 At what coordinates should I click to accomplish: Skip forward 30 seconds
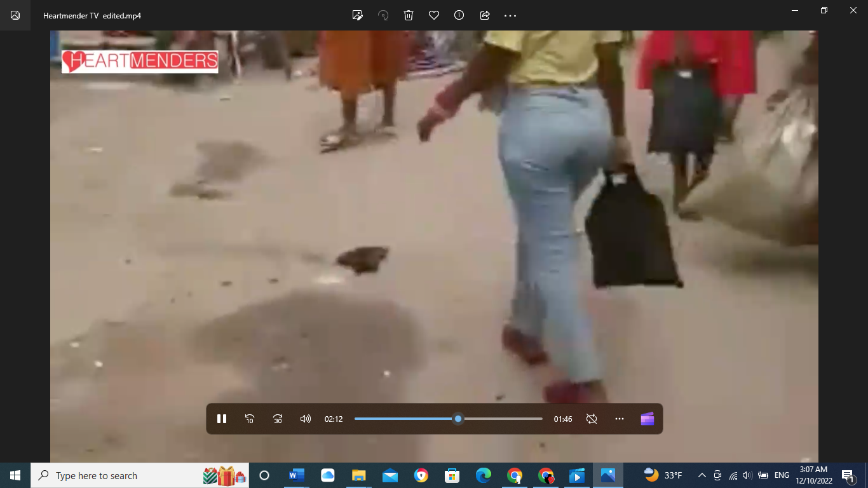tap(278, 419)
